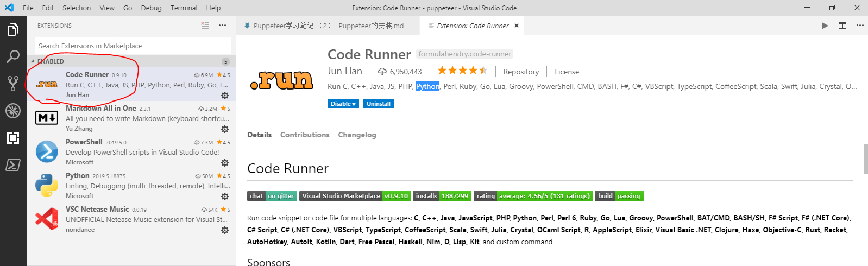Image resolution: width=868 pixels, height=266 pixels.
Task: Click the Code Runner .run logo
Action: pos(281,80)
